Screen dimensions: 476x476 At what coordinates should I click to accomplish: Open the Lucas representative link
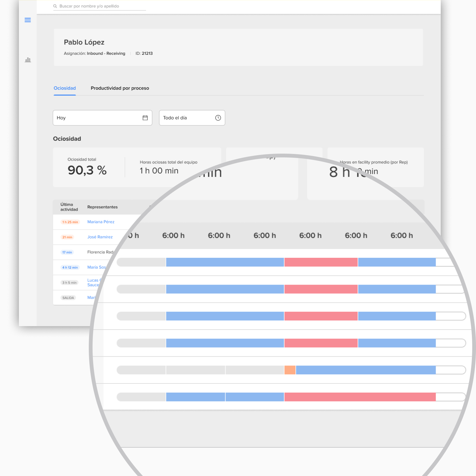coord(94,282)
